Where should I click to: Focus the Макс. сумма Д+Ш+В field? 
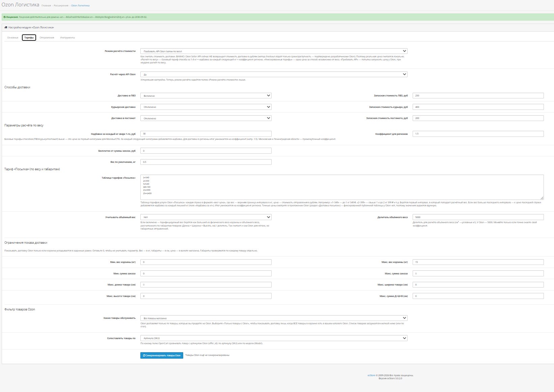(x=478, y=296)
